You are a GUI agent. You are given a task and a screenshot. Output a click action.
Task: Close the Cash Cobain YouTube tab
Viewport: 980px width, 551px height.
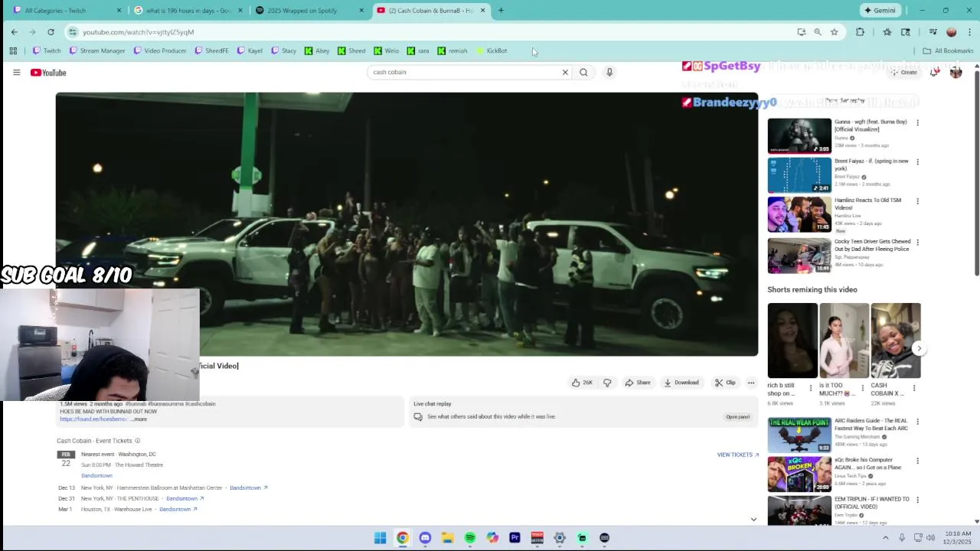(482, 10)
